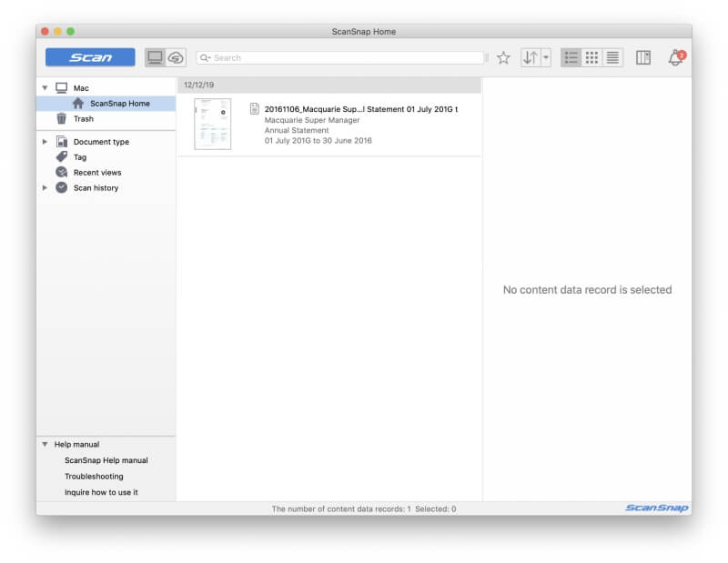This screenshot has height=563, width=728.
Task: Open the Troubleshooting link
Action: [94, 477]
